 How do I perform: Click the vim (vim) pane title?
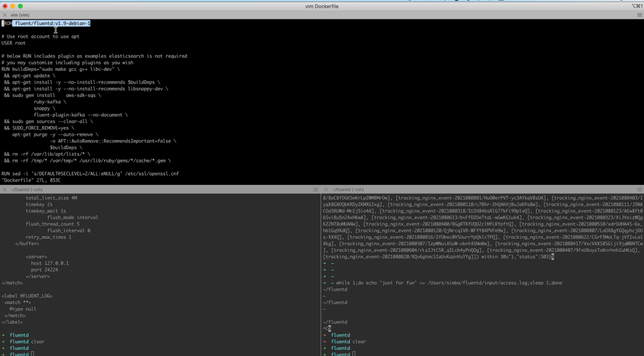[x=20, y=15]
